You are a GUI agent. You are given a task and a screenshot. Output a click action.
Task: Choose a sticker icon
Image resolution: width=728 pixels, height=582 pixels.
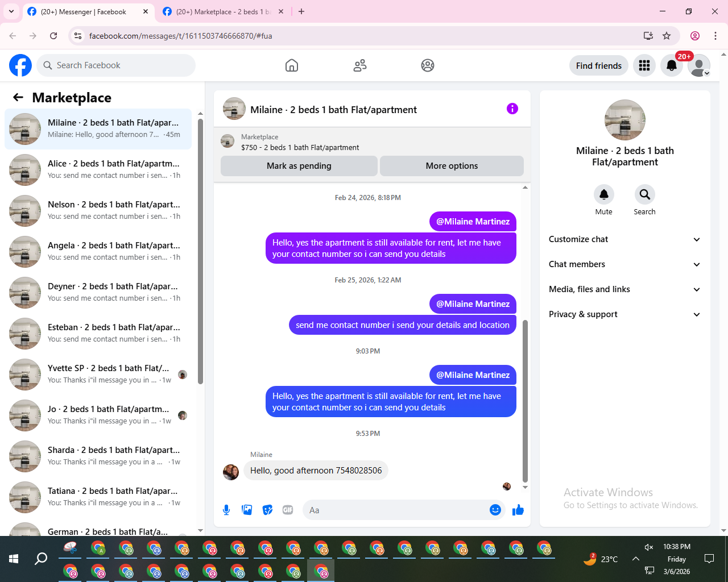(x=267, y=510)
